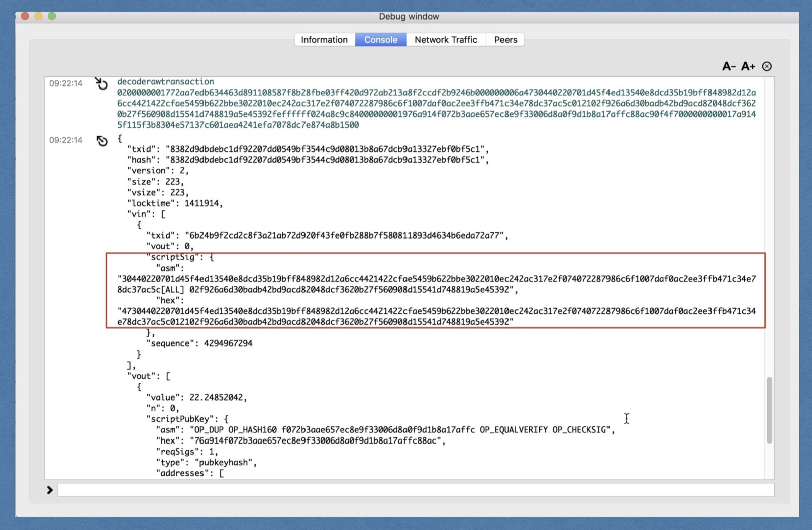Click the reply arrow icon beside the JSON output

102,141
